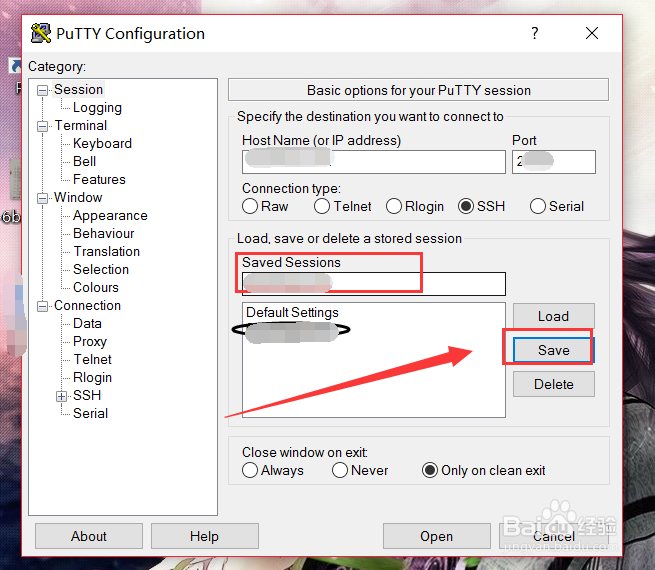
Task: Open the Keyboard settings category
Action: [102, 143]
